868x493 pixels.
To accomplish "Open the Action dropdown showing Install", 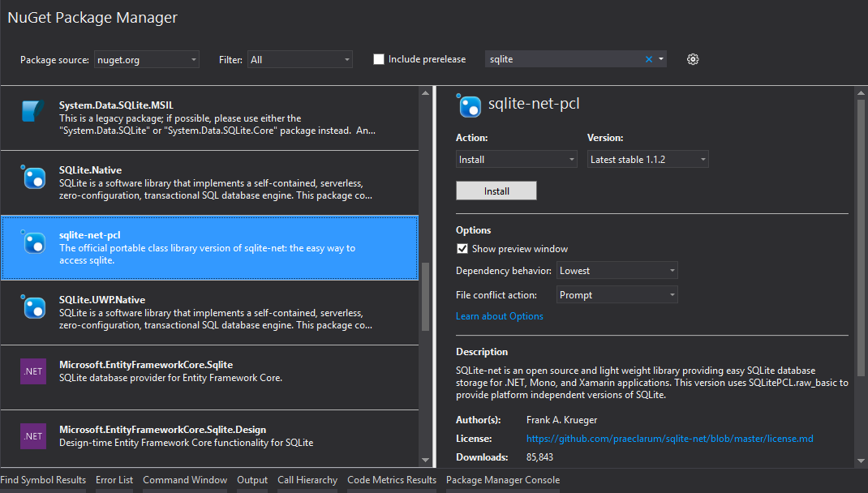I will point(517,160).
